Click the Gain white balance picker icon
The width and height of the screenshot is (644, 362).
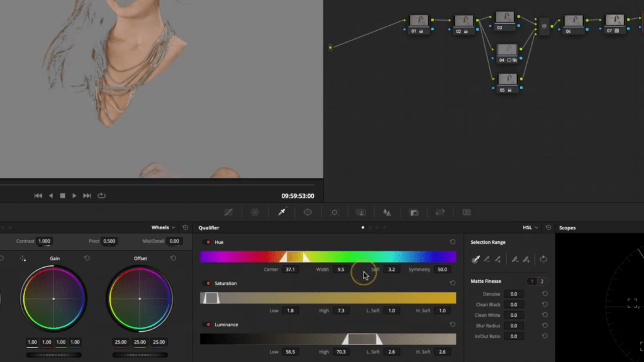coord(23,258)
